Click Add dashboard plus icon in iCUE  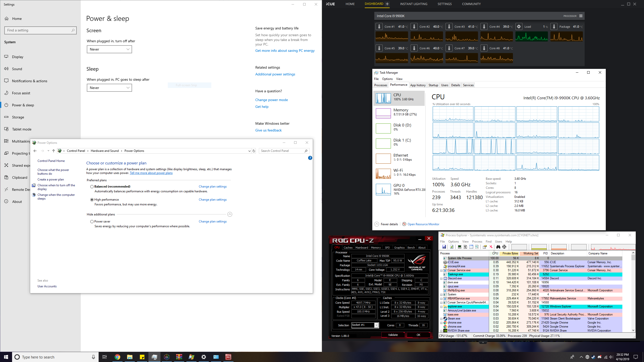[x=387, y=4]
